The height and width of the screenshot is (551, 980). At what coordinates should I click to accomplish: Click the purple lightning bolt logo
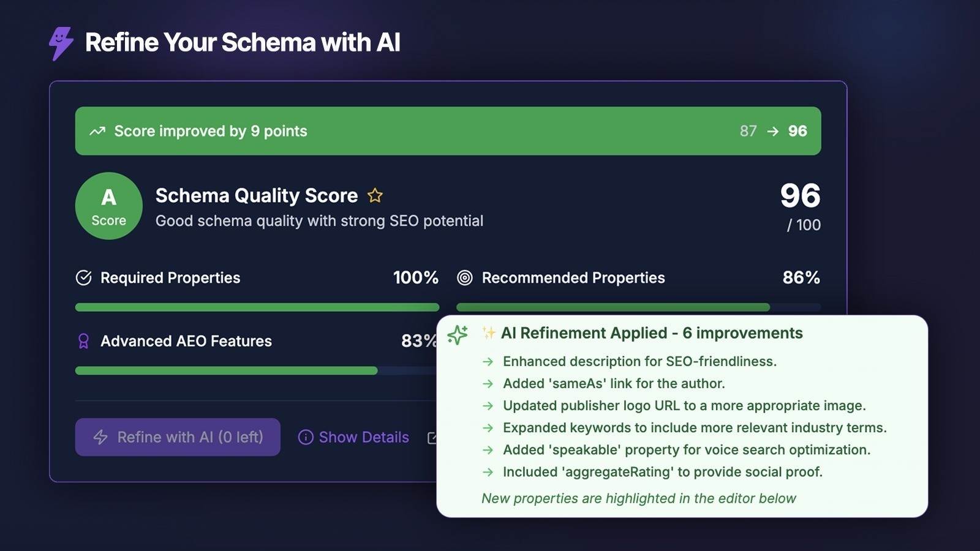pyautogui.click(x=61, y=43)
